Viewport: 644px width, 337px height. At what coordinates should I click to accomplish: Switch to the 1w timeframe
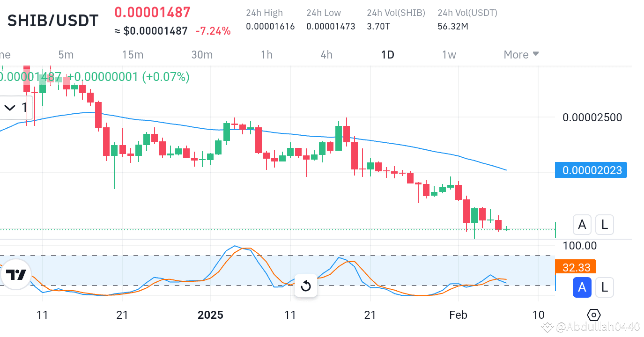coord(449,54)
